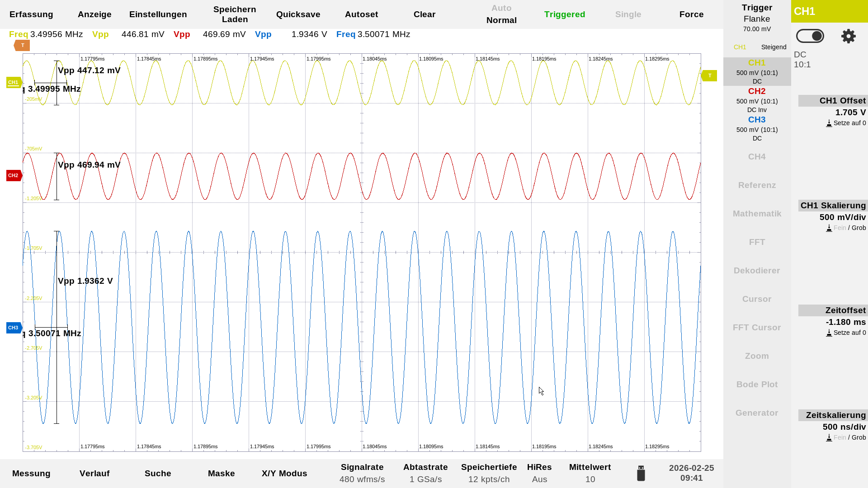Toggle the CH1 channel on/off switch
The image size is (868, 488).
810,36
